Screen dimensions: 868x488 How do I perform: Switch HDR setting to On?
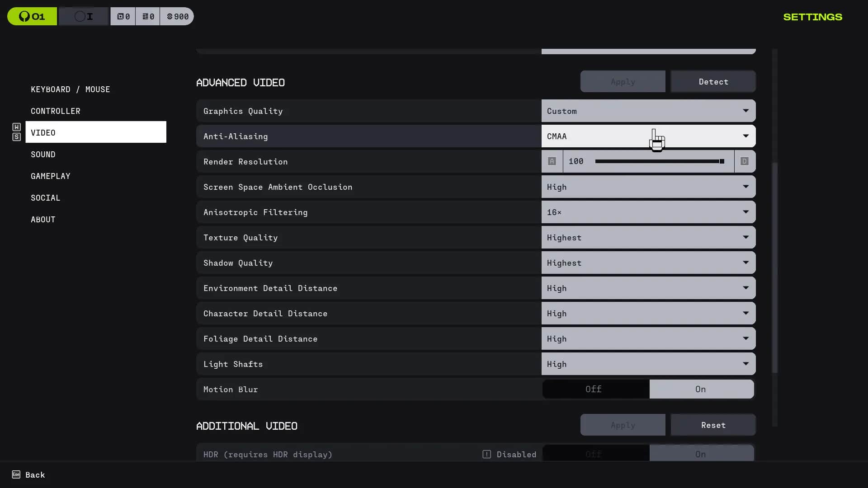click(701, 454)
